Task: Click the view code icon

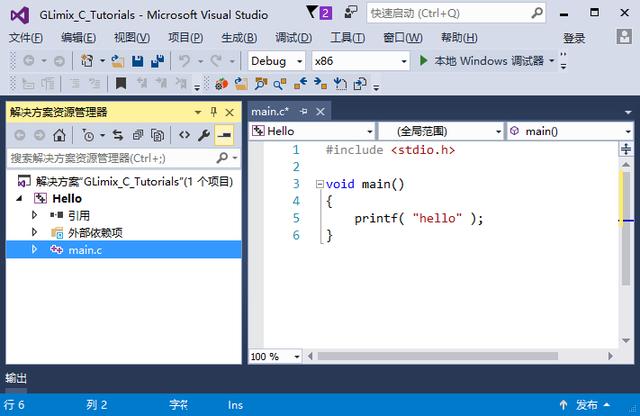Action: [184, 135]
